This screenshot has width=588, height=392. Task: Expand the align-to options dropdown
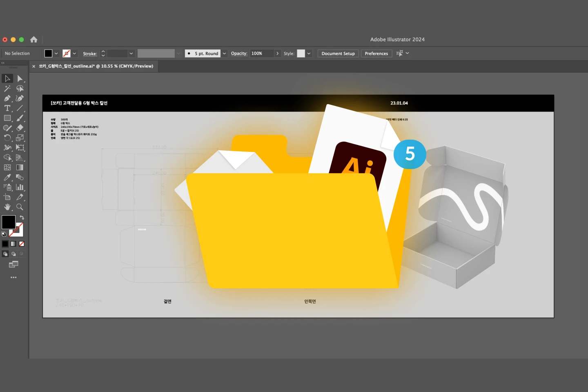(407, 53)
